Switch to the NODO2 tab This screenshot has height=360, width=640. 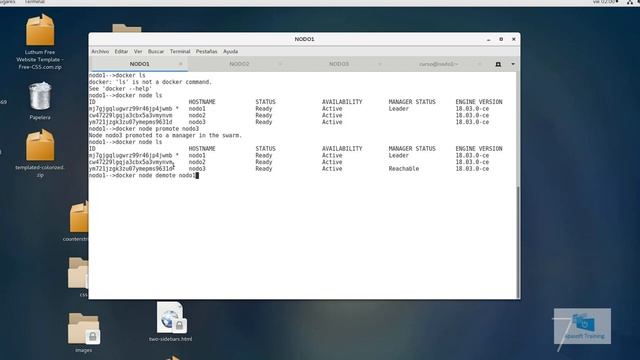pos(239,64)
